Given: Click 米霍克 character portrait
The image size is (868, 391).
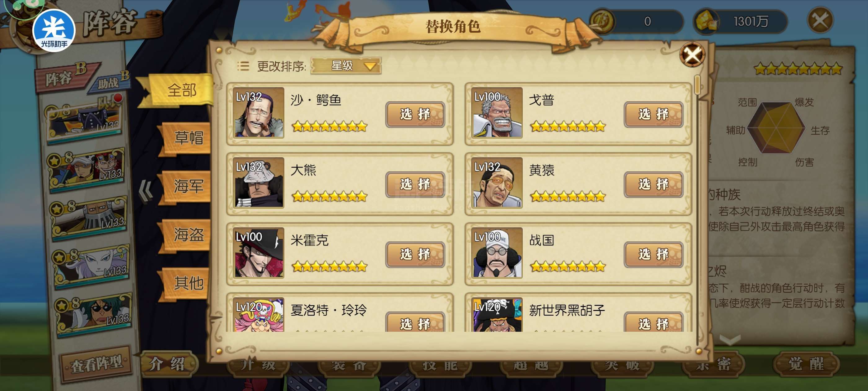Looking at the screenshot, I should tap(259, 252).
